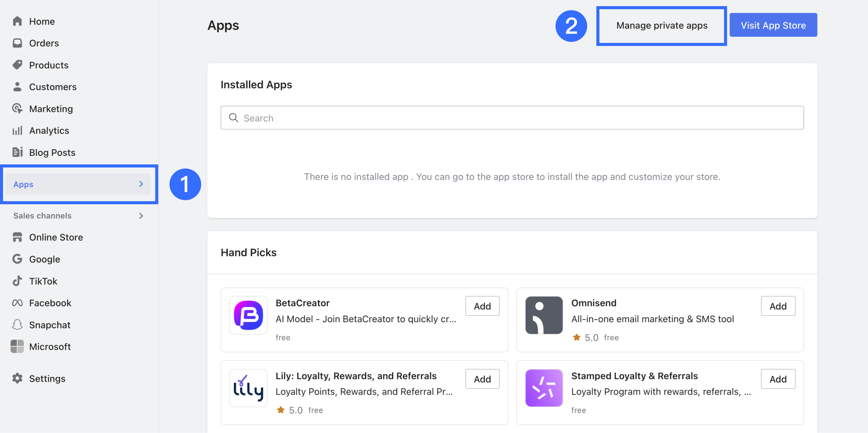Add the Lily Loyalty app
This screenshot has width=868, height=433.
482,379
